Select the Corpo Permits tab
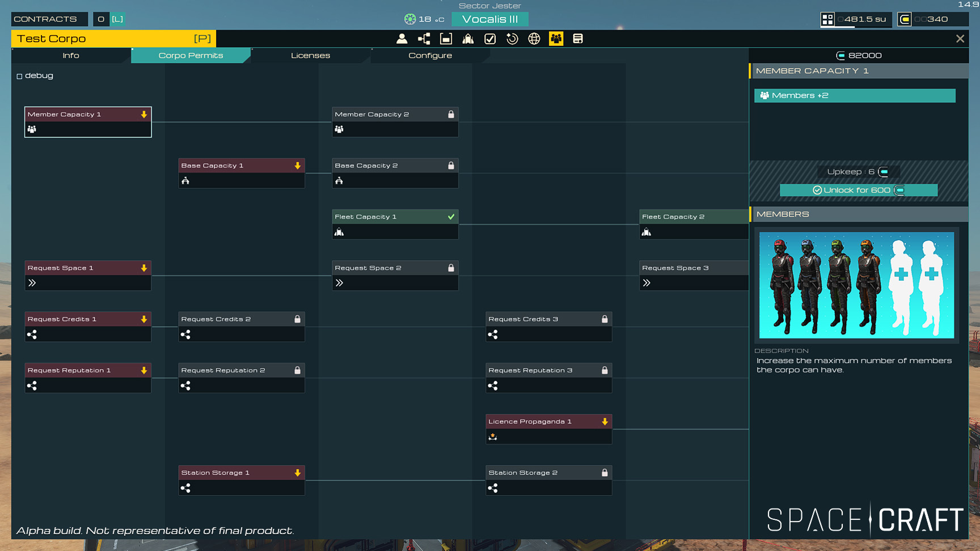 [x=191, y=56]
